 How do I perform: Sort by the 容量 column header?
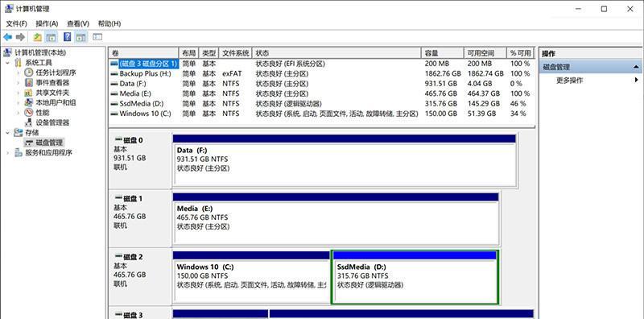pos(443,53)
